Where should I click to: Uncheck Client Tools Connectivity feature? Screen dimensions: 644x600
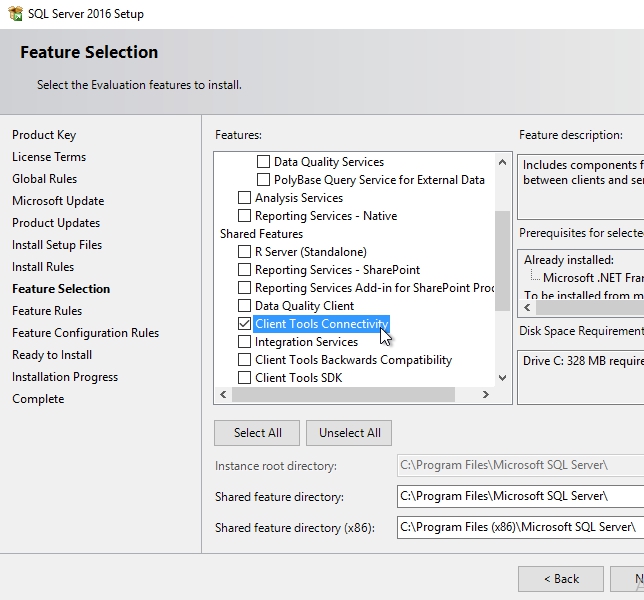(x=244, y=324)
